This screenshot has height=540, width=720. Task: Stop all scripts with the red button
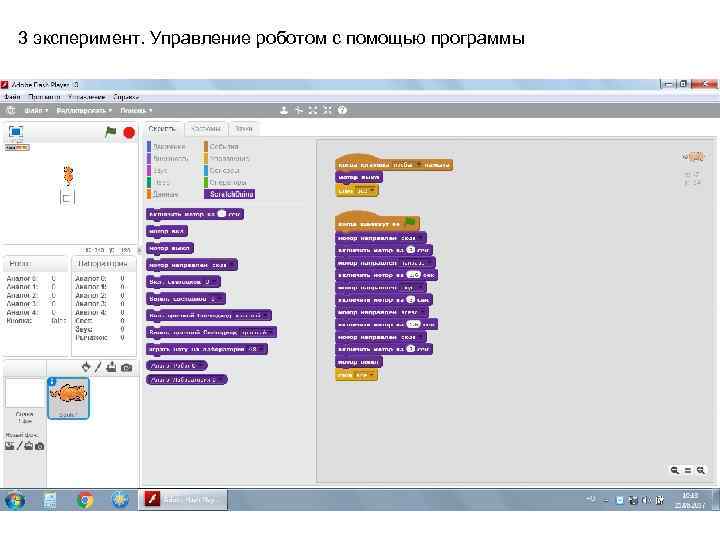tap(129, 133)
